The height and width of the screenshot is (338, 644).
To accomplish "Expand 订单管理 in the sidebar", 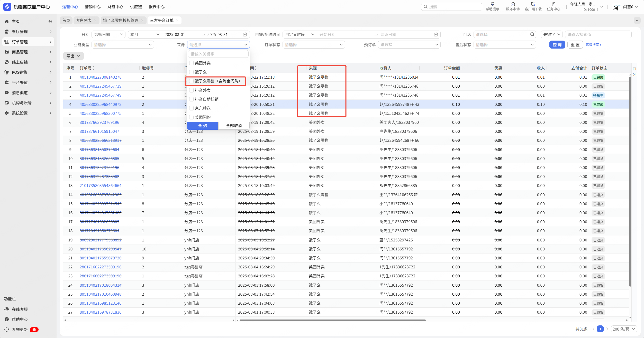I will (28, 42).
